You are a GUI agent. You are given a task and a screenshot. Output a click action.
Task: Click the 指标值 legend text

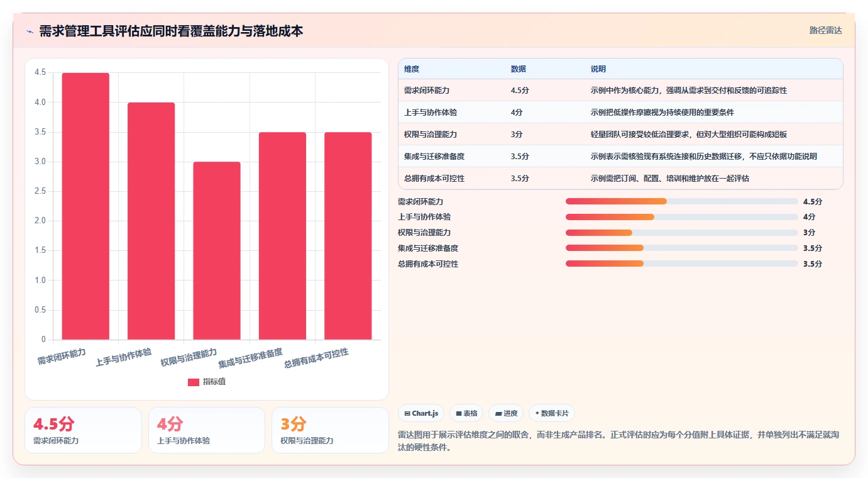(x=214, y=382)
